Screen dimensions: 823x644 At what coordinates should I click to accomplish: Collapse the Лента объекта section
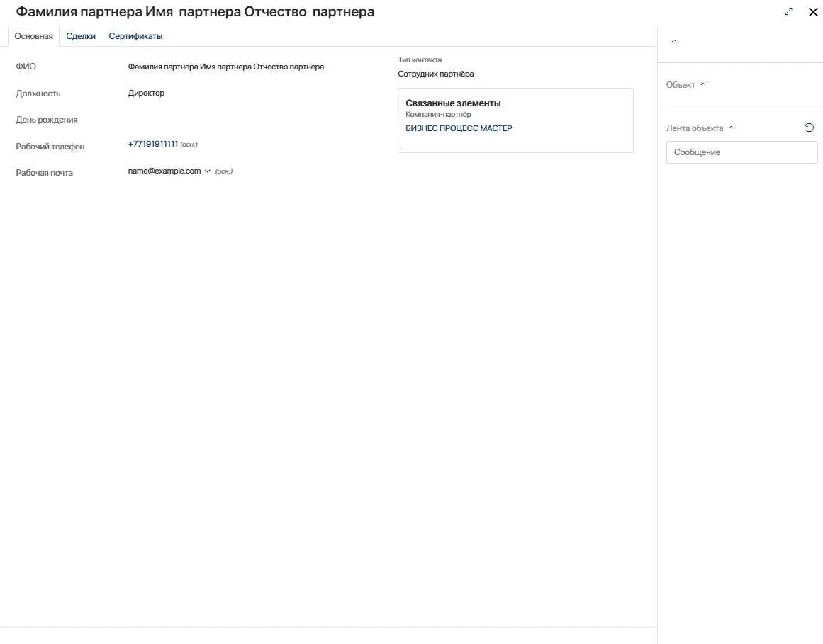tap(731, 128)
